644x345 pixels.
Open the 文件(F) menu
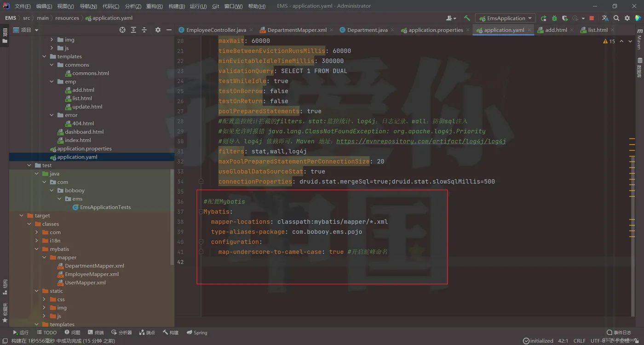pos(23,6)
